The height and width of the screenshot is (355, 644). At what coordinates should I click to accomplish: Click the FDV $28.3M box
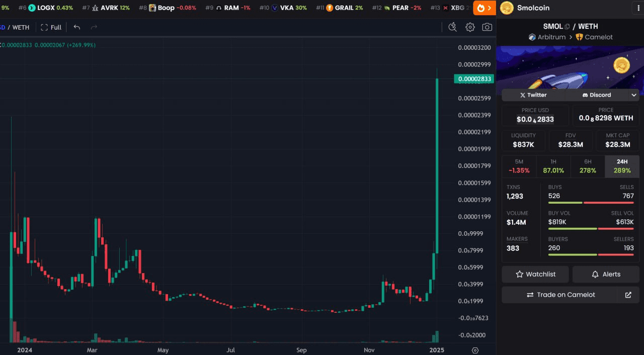[x=571, y=140]
